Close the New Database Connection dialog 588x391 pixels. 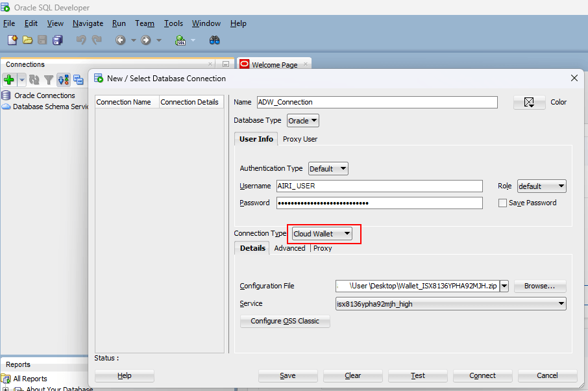click(x=574, y=78)
